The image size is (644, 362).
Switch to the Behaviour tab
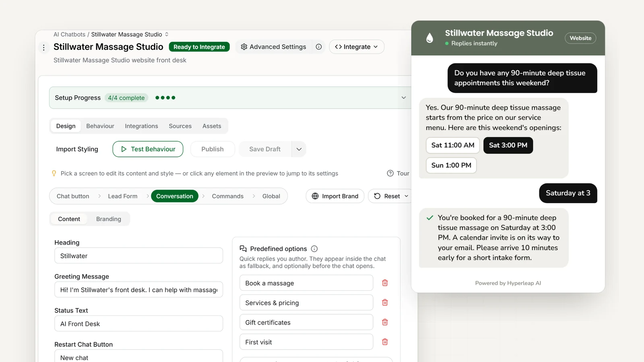click(100, 126)
